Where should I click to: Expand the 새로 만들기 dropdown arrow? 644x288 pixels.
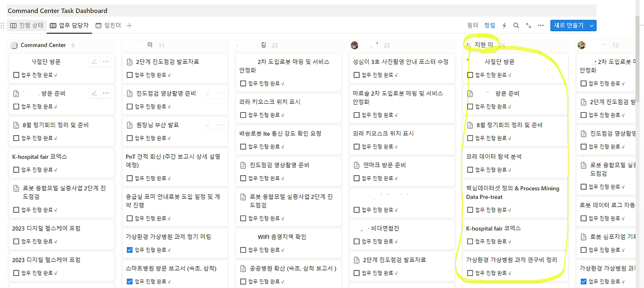(592, 25)
